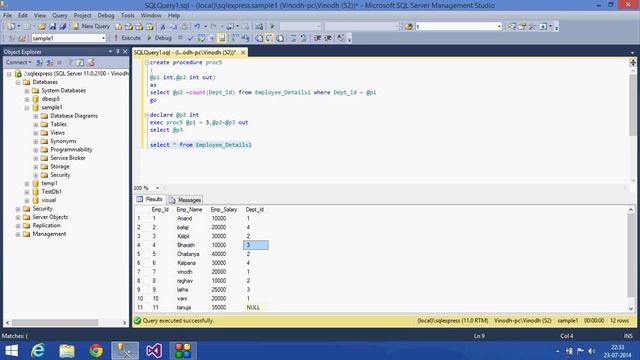Viewport: 640px width, 360px height.
Task: Open Google Chrome from taskbar
Action: 96,351
